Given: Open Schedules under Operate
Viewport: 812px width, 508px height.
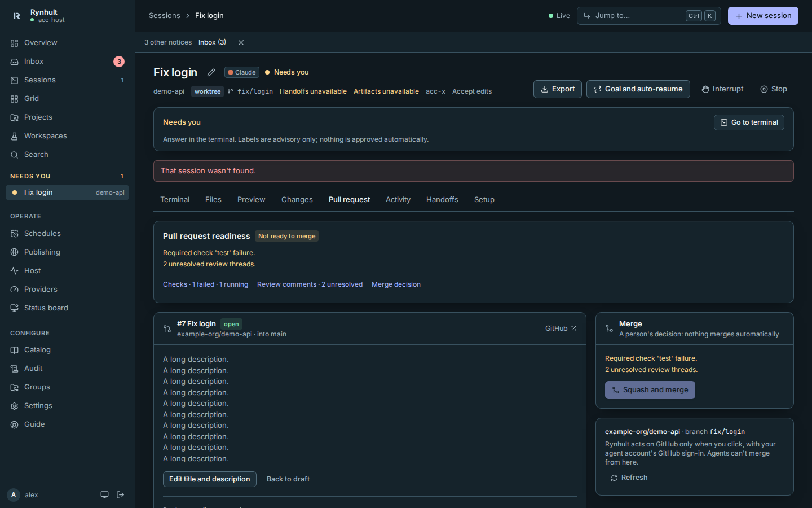Looking at the screenshot, I should [68, 234].
